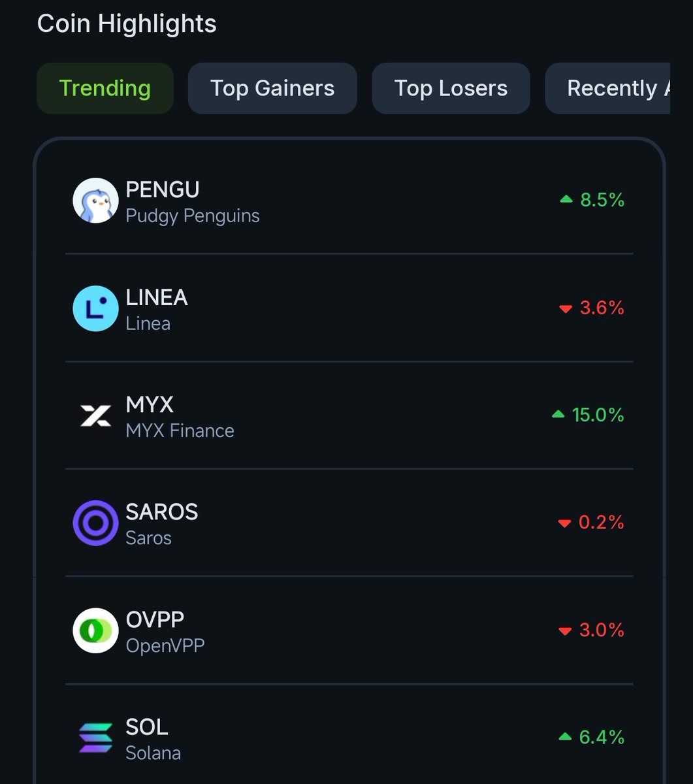
Task: Click MYX 15.0% change value
Action: tap(598, 415)
